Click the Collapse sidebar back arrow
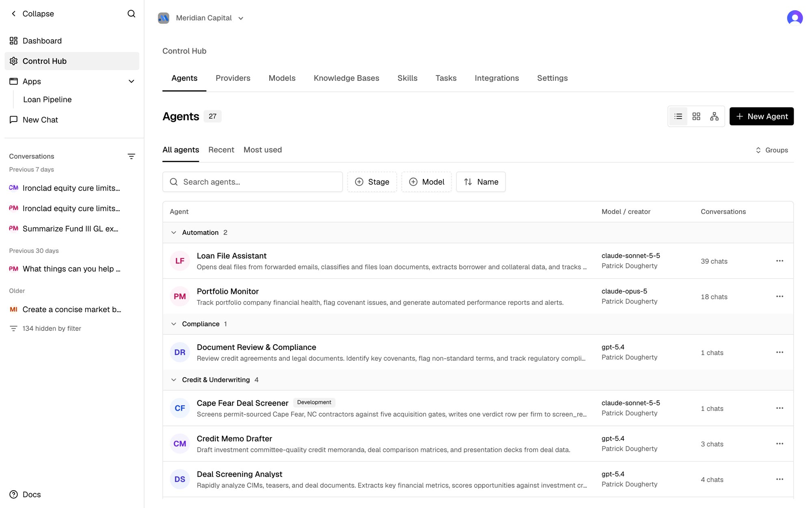The width and height of the screenshot is (812, 508). 14,14
